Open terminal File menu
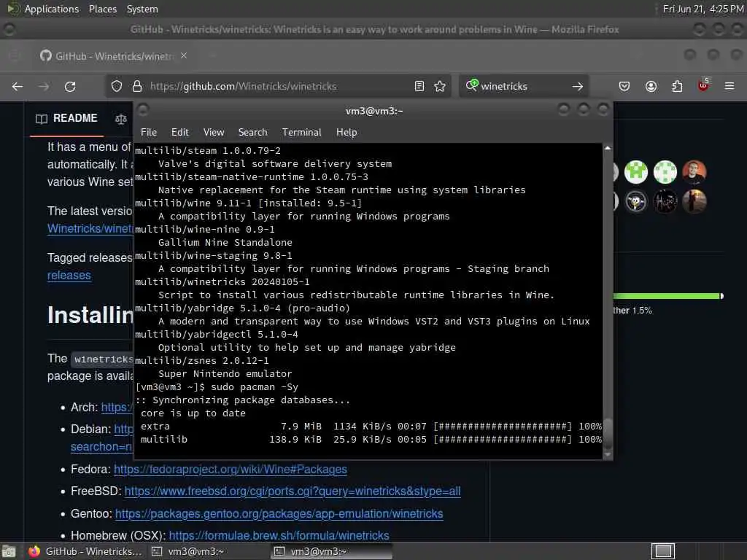 pyautogui.click(x=149, y=133)
